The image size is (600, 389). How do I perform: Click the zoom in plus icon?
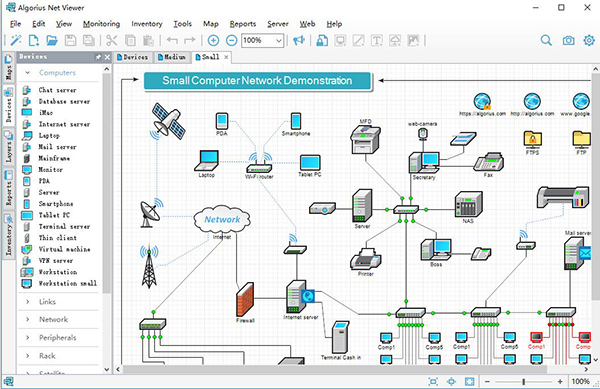213,40
